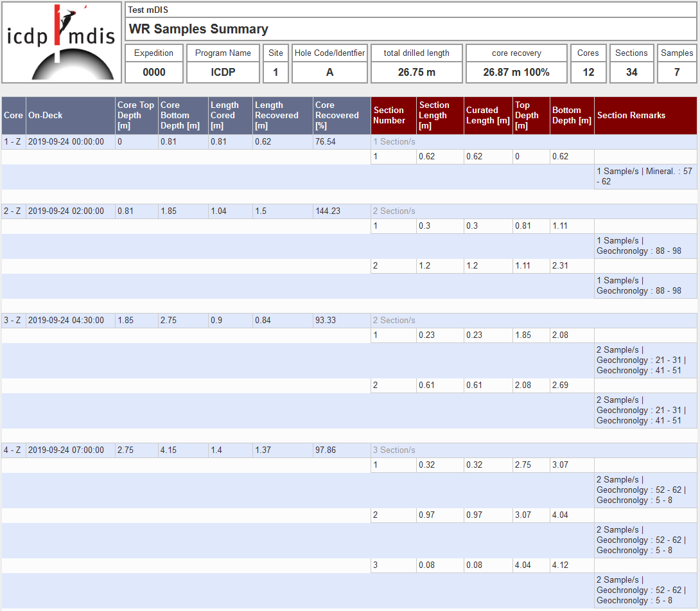The width and height of the screenshot is (700, 611).
Task: Click the Program Name box value ICDP
Action: [x=223, y=72]
